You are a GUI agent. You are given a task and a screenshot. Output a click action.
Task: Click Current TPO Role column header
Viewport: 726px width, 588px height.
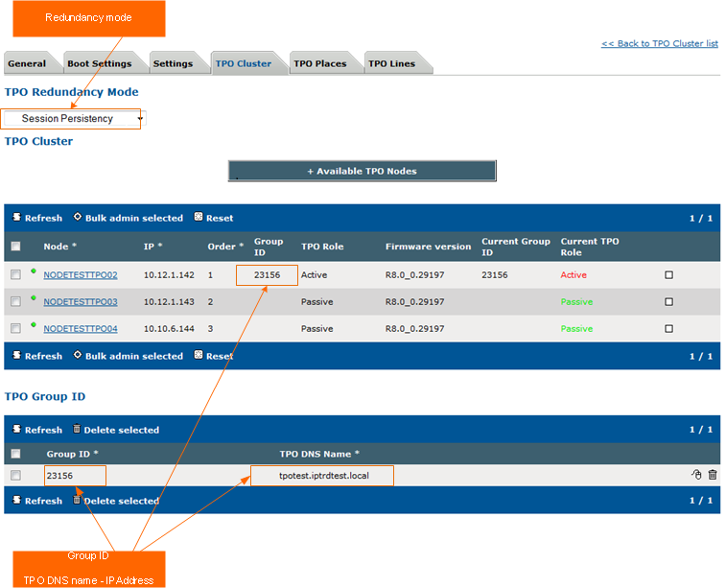[590, 247]
